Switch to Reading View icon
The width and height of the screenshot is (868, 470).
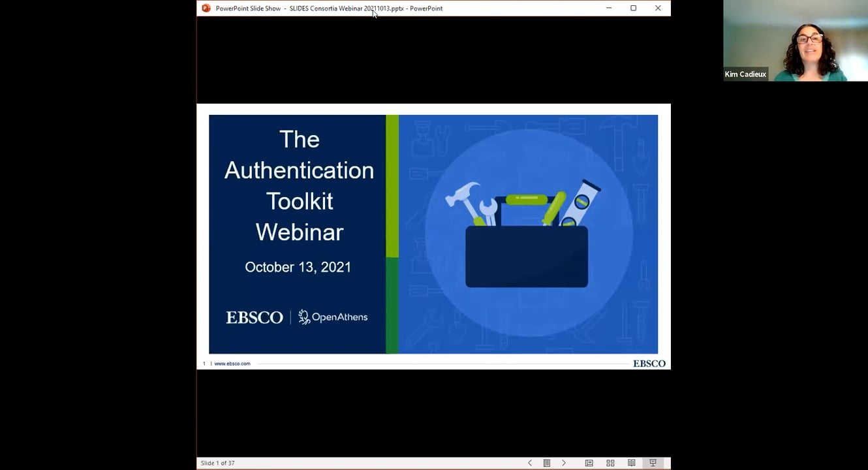(632, 463)
